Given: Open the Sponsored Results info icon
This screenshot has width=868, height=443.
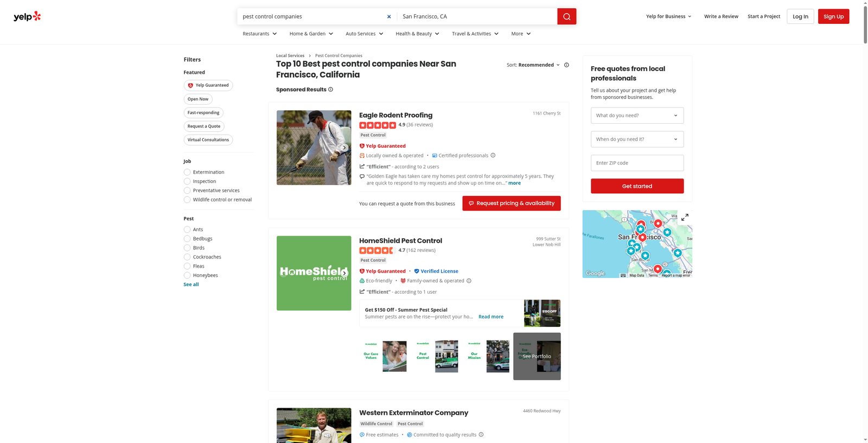Looking at the screenshot, I should coord(330,90).
